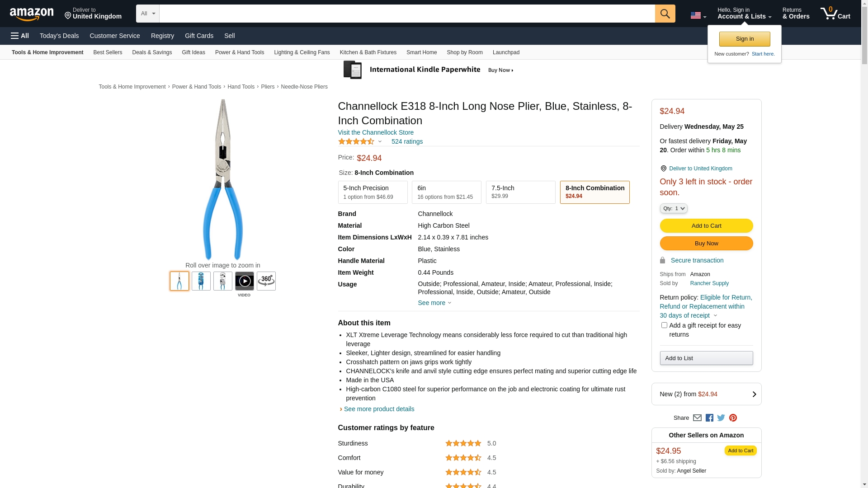Screen dimensions: 868x488
Task: Click the search magnifier button
Action: click(x=665, y=14)
